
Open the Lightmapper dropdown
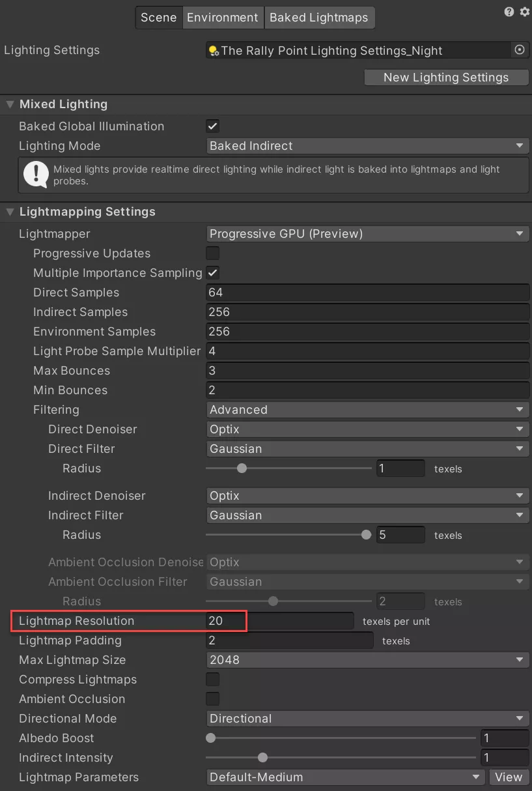coord(367,234)
